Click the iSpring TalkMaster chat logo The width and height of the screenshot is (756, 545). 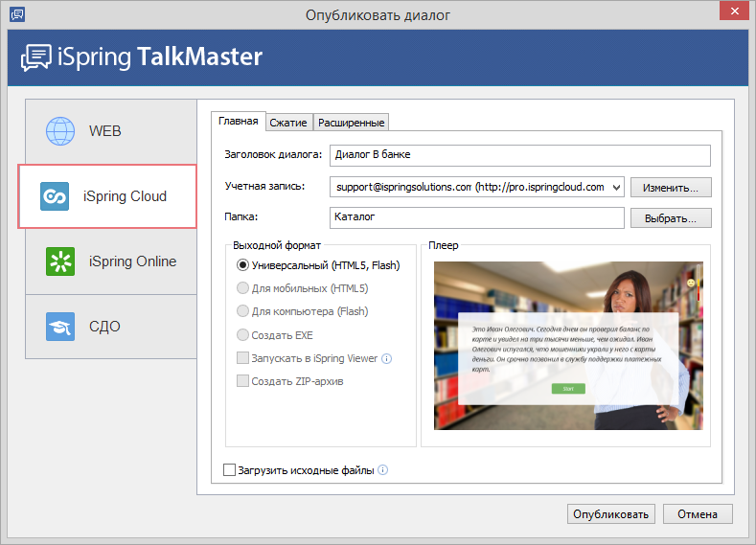36,57
